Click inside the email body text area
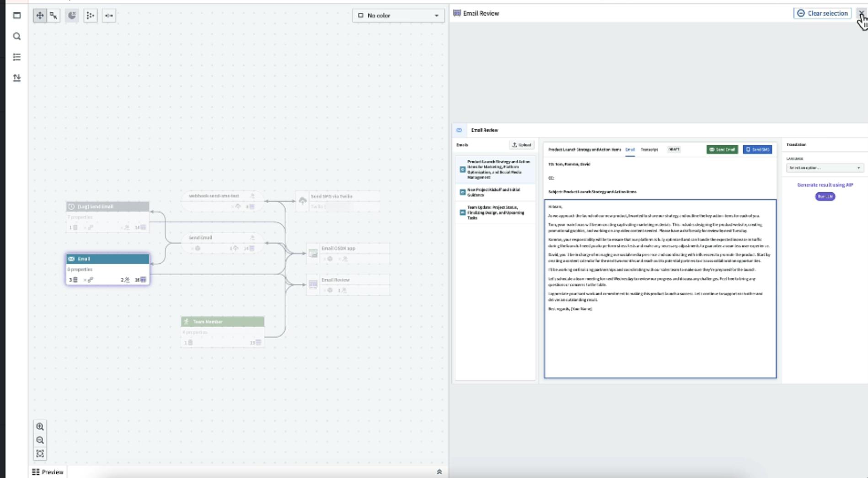Viewport: 868px width, 478px height. coord(660,289)
